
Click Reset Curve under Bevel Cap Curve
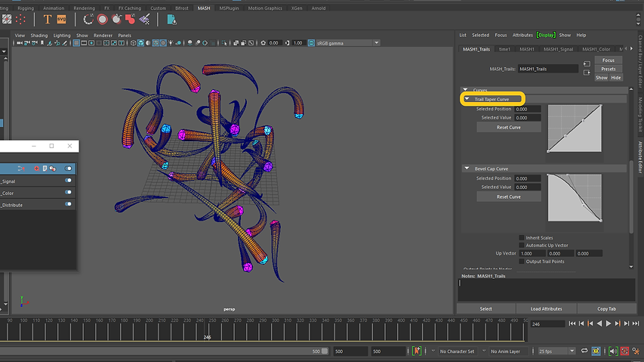508,196
